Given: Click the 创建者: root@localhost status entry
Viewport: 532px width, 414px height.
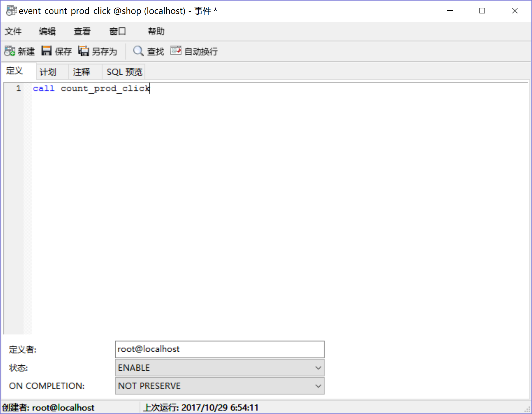Looking at the screenshot, I should 48,408.
